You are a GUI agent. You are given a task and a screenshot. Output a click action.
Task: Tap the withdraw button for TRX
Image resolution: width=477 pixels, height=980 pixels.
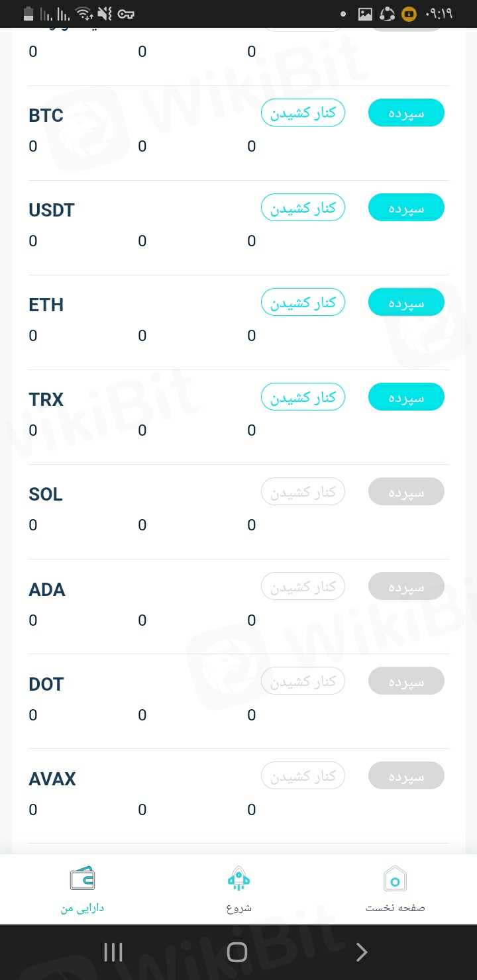[x=303, y=397]
